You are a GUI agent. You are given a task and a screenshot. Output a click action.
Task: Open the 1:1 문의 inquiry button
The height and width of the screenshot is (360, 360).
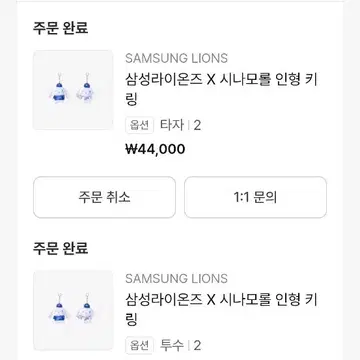(255, 197)
